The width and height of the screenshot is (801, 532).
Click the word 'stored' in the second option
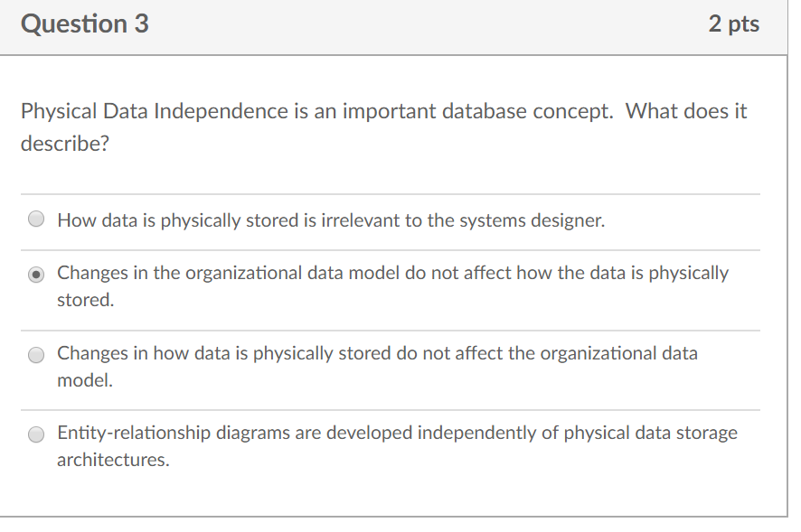point(81,299)
